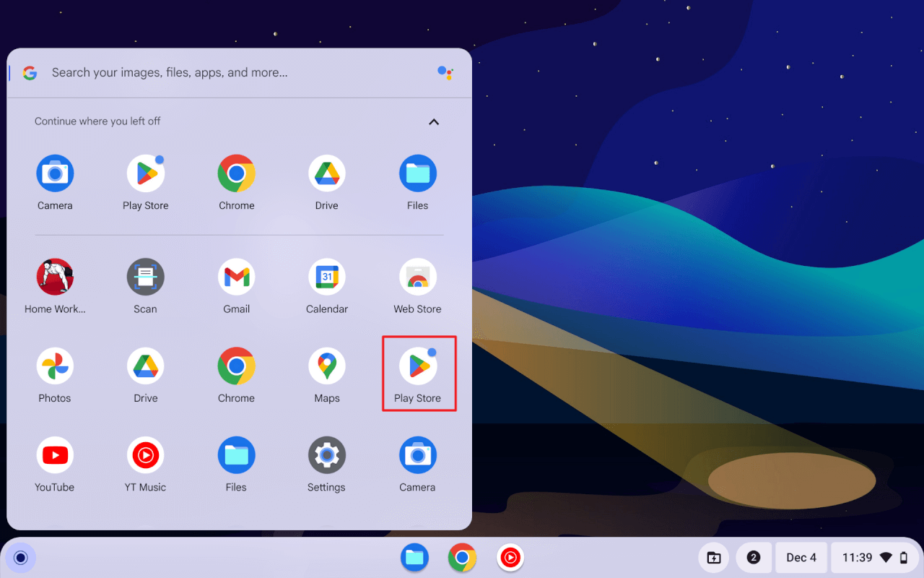Open the Settings app

point(327,455)
